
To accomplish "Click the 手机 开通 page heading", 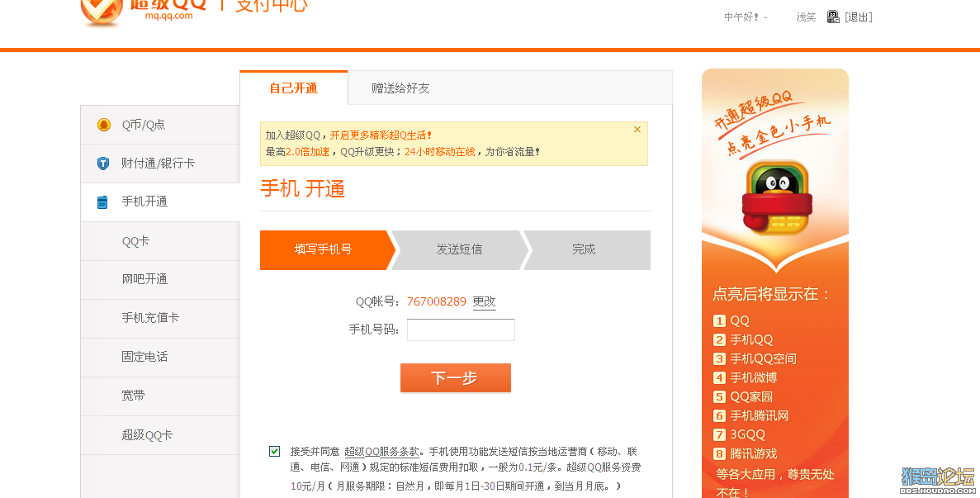I will [x=302, y=188].
